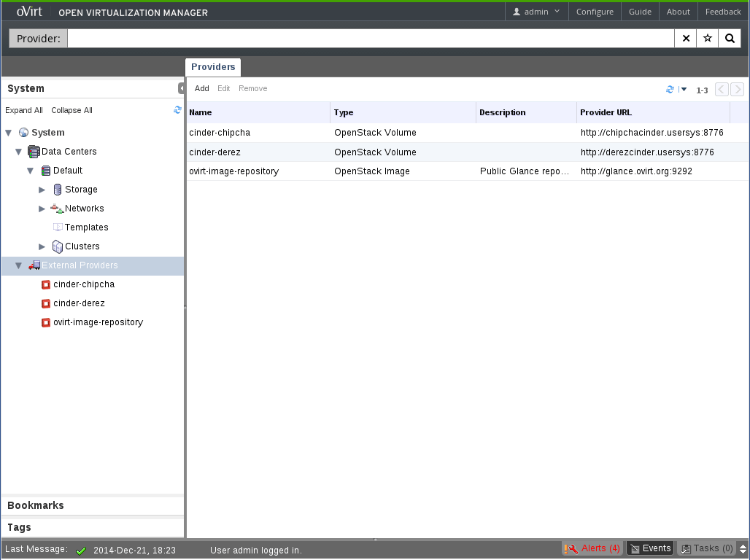Click the Providers grid refresh icon

click(x=670, y=89)
